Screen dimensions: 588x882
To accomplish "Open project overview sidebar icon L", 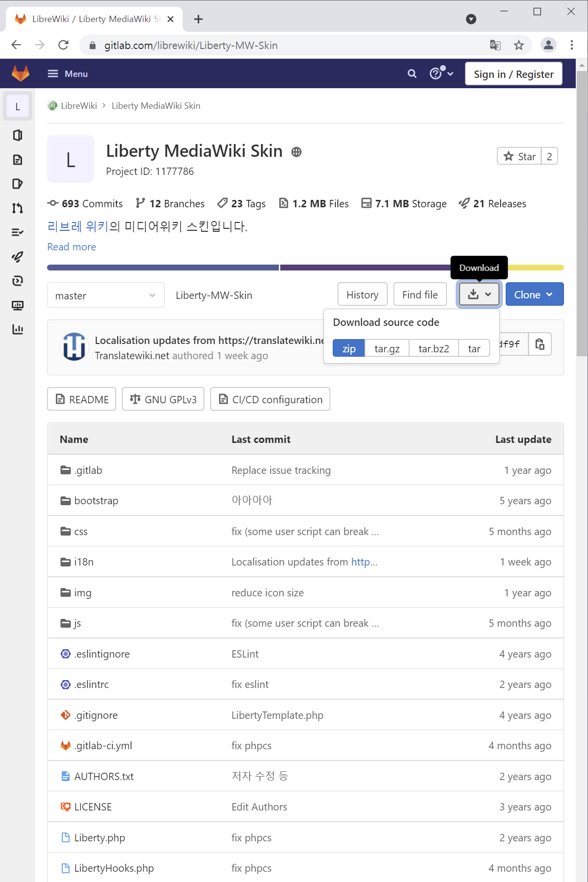I will (x=18, y=106).
